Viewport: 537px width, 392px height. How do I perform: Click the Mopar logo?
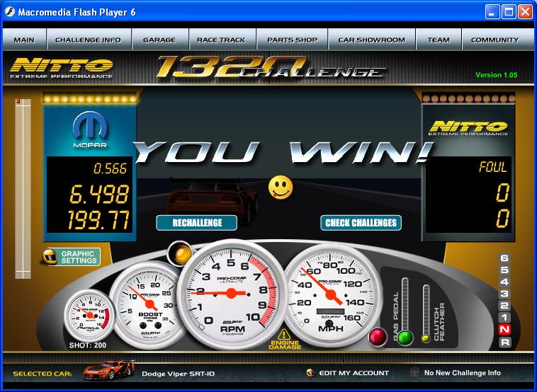pyautogui.click(x=90, y=129)
